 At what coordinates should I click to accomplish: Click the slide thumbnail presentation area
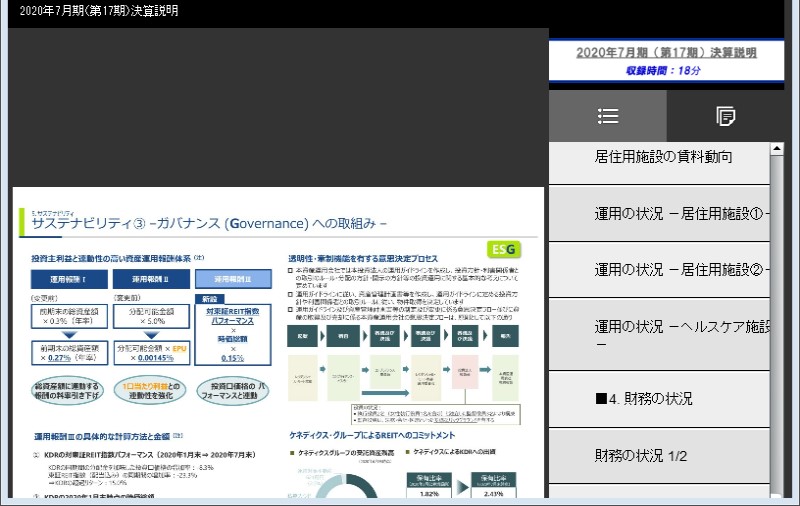(x=278, y=342)
